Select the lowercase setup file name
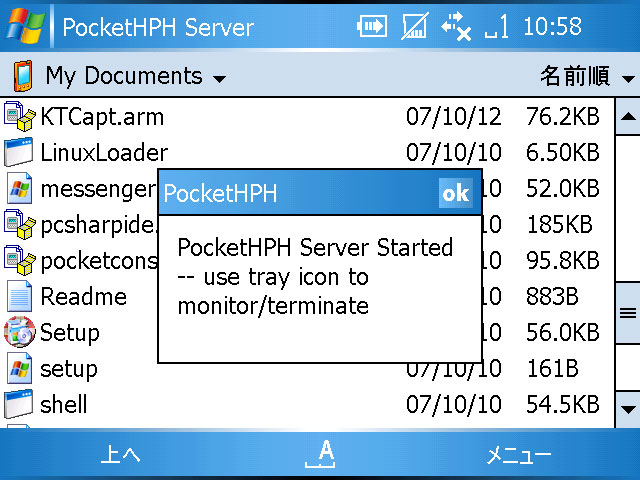Viewport: 640px width, 480px height. [x=69, y=369]
